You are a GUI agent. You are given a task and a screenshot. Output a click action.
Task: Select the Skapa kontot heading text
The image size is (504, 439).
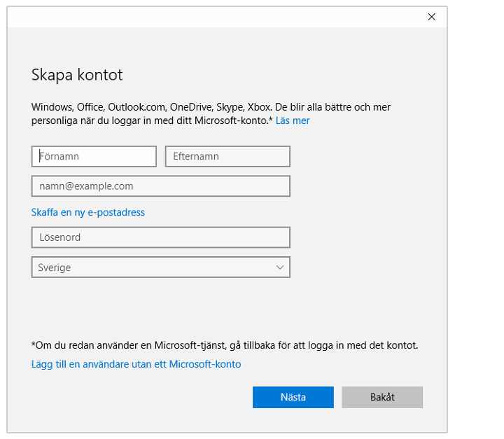pyautogui.click(x=77, y=75)
